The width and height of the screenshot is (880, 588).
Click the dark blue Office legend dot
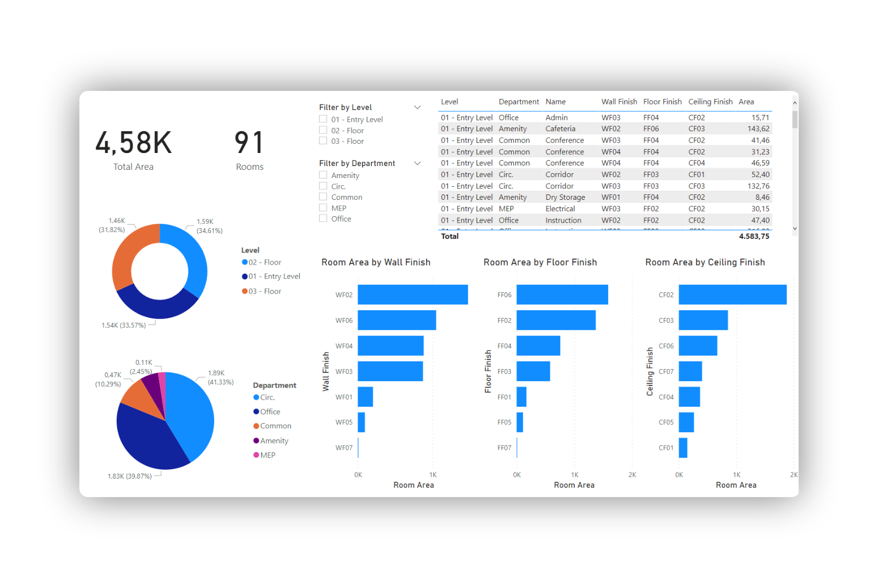pos(256,412)
